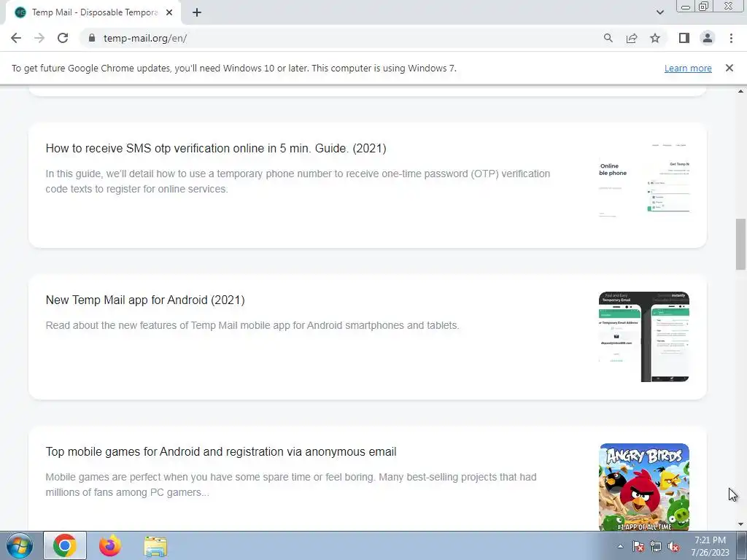Viewport: 747px width, 560px height.
Task: Open the zoom magnifier in address bar
Action: coord(608,38)
